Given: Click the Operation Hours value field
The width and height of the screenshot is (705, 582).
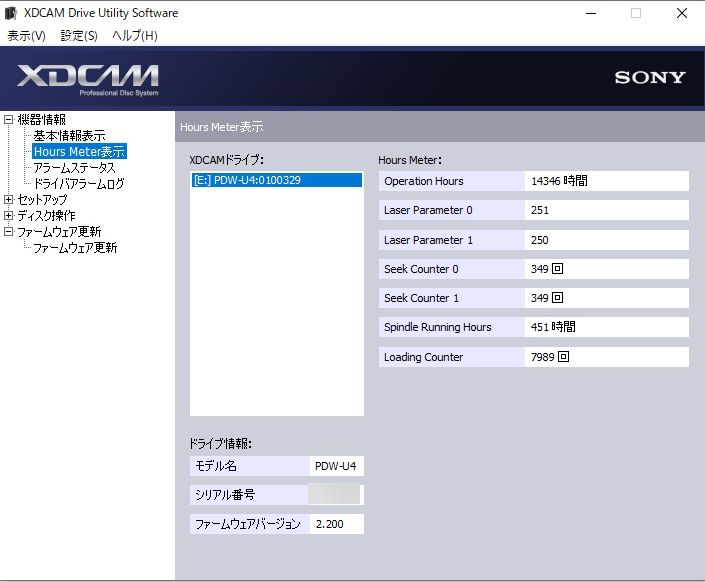Looking at the screenshot, I should coord(606,181).
